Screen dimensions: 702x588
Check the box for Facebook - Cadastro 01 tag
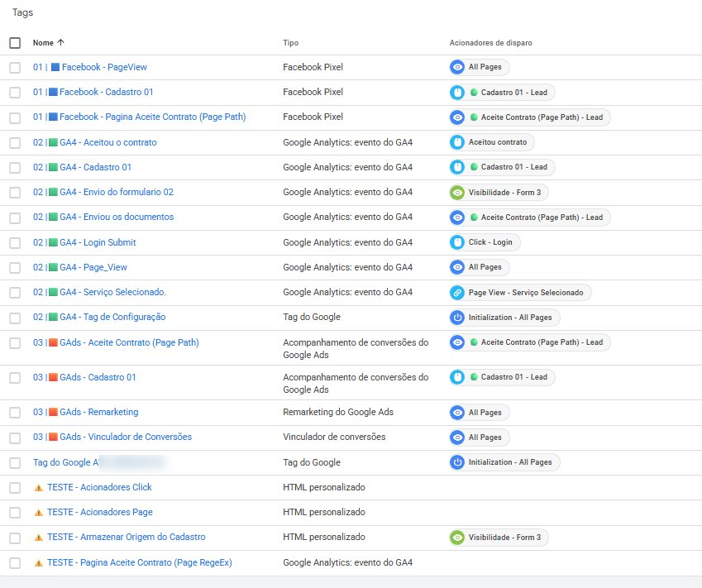15,93
